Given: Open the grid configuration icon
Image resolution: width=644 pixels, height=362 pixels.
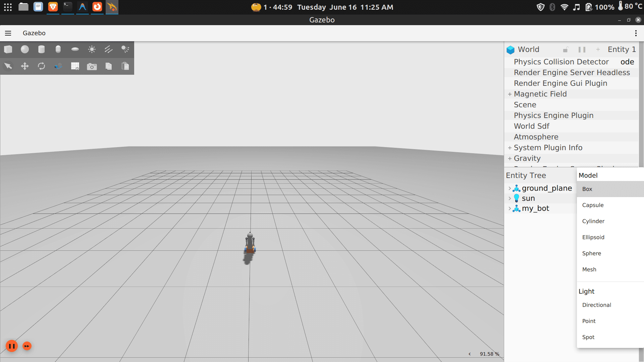Looking at the screenshot, I should coord(75,66).
